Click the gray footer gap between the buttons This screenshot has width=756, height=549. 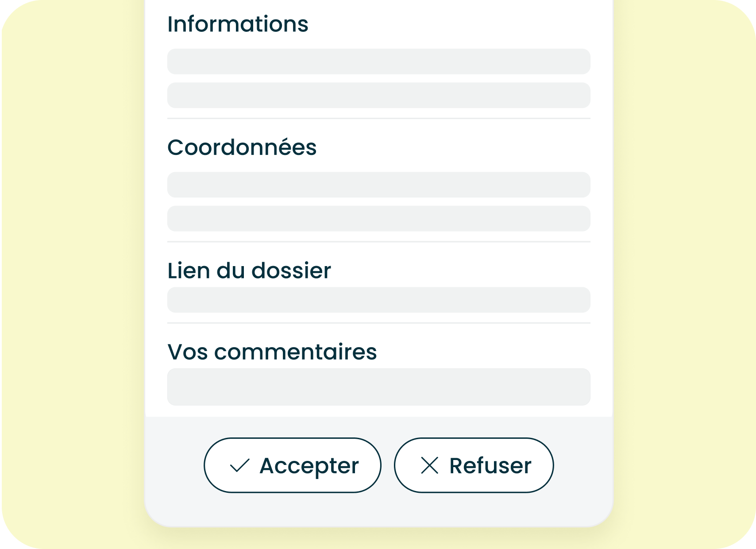tap(388, 465)
